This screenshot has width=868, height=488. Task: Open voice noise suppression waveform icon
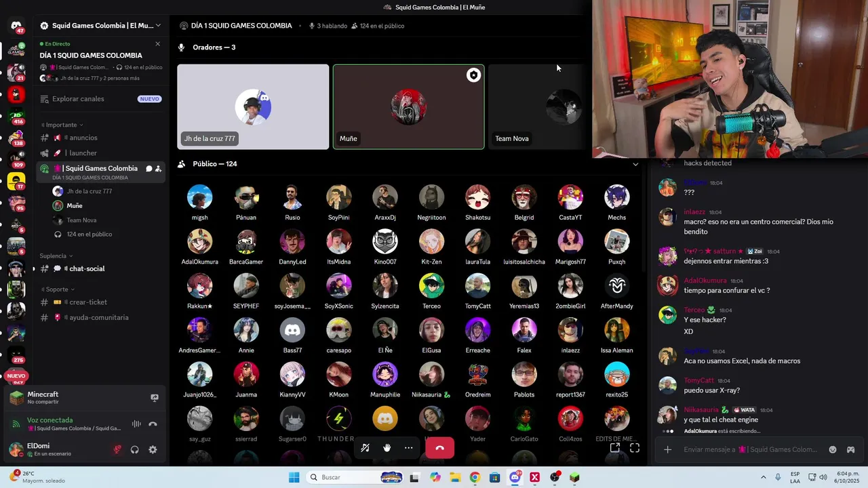coord(136,424)
